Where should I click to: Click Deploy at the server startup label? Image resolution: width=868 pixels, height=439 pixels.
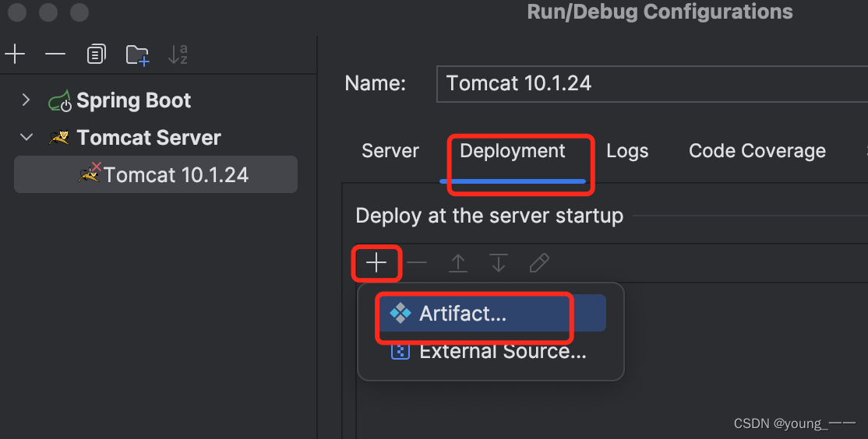click(489, 216)
